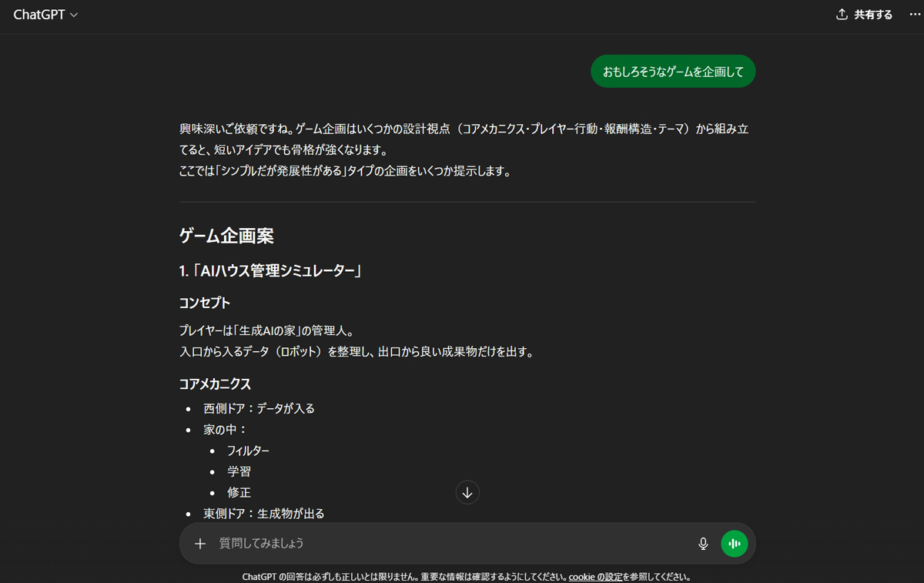Open the cookie の設定 link

point(595,577)
